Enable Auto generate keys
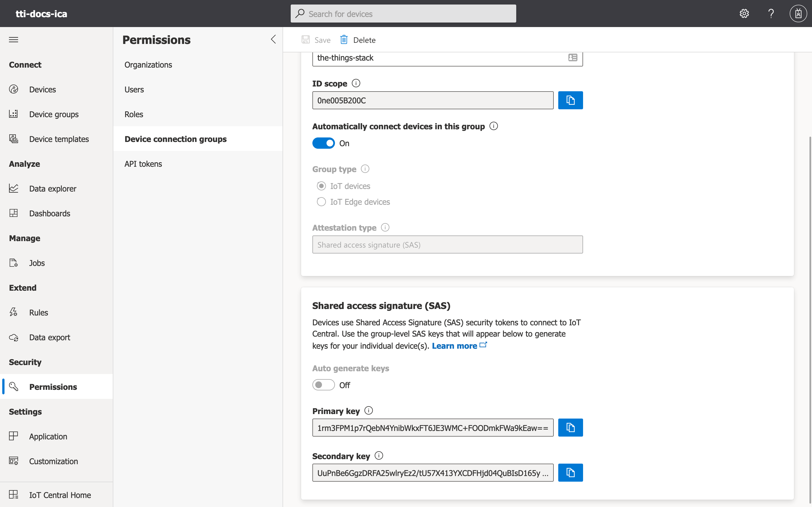Image resolution: width=812 pixels, height=507 pixels. pyautogui.click(x=323, y=384)
